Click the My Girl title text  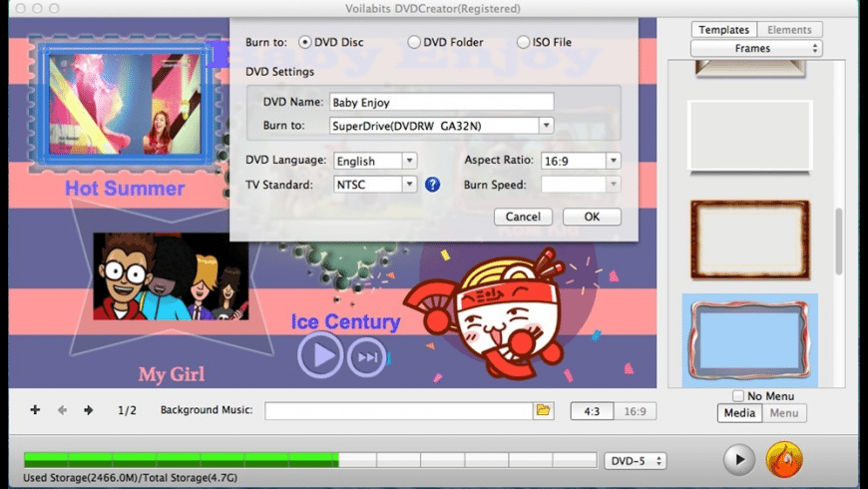171,374
